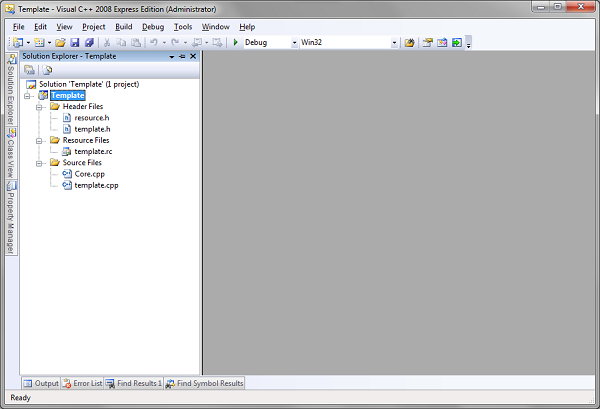This screenshot has height=409, width=600.
Task: Open the Debug menu
Action: 153,27
